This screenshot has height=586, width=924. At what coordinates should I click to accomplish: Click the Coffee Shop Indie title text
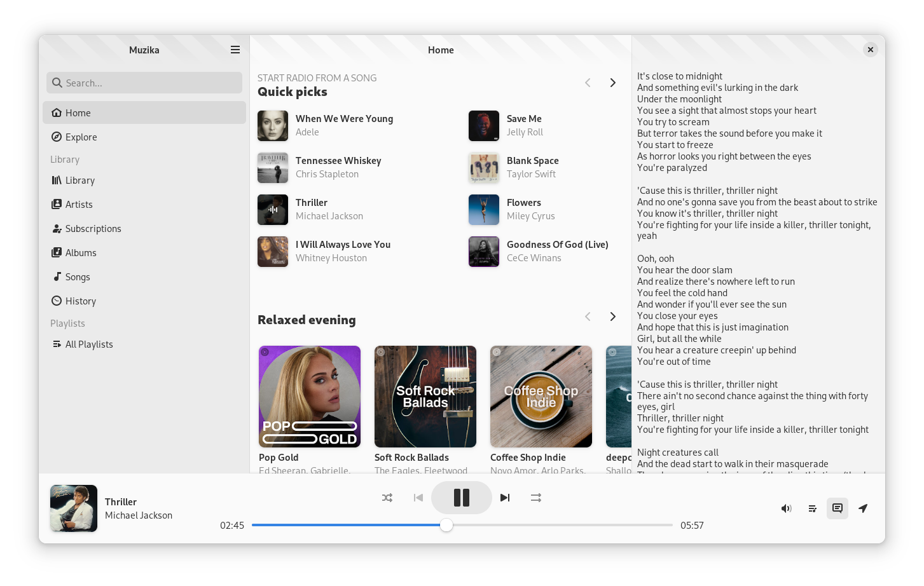528,458
